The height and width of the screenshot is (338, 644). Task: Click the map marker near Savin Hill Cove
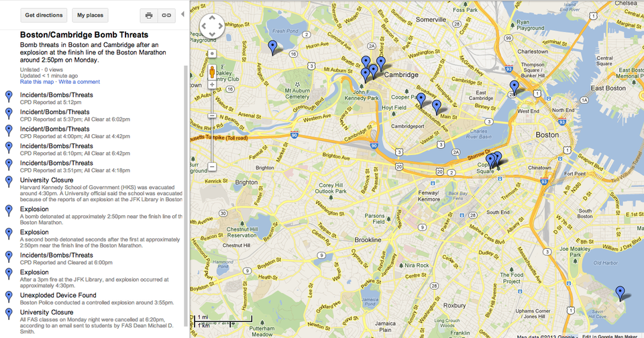[620, 293]
